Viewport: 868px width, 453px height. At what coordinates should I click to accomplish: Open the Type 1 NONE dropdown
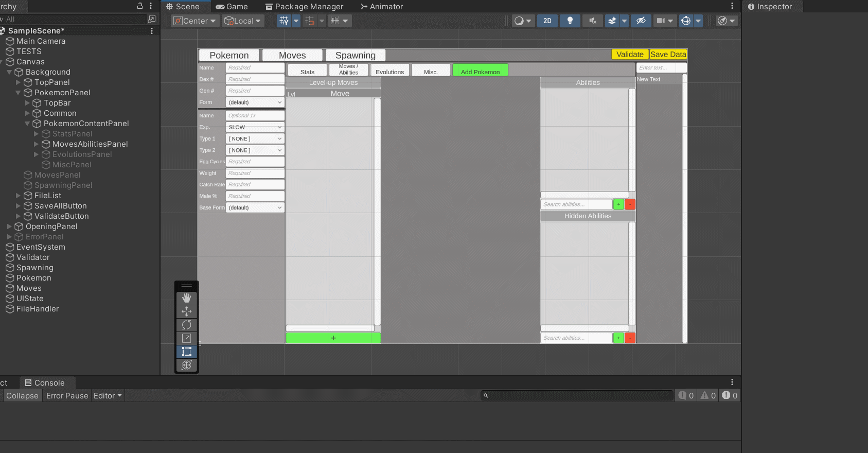point(255,138)
